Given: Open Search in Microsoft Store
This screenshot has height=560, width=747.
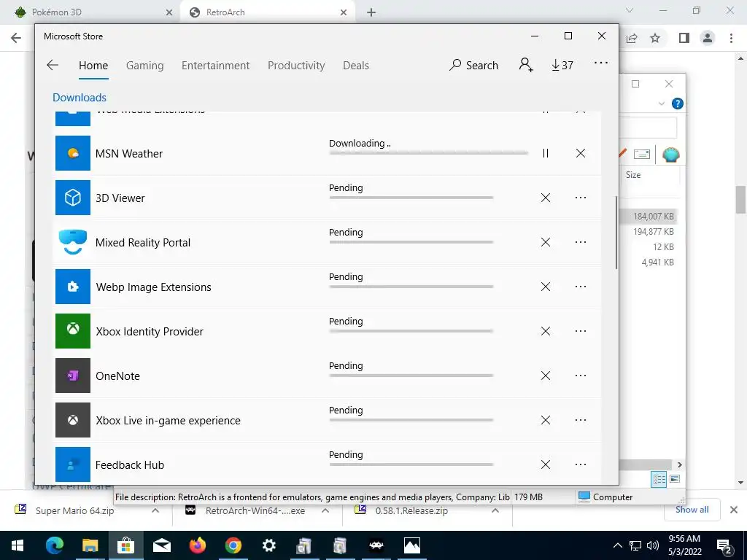Looking at the screenshot, I should pyautogui.click(x=473, y=65).
